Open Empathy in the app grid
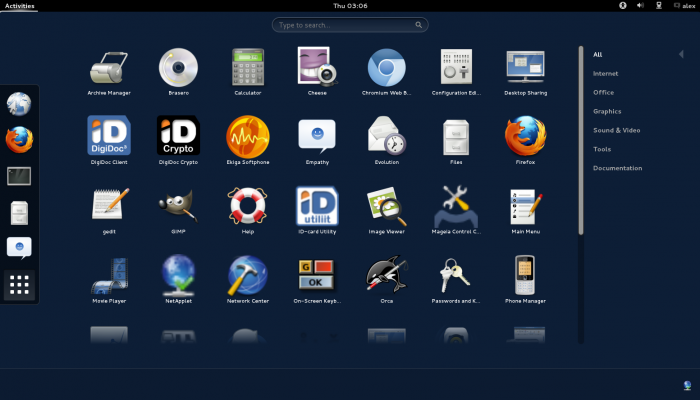The image size is (700, 400). click(x=317, y=141)
